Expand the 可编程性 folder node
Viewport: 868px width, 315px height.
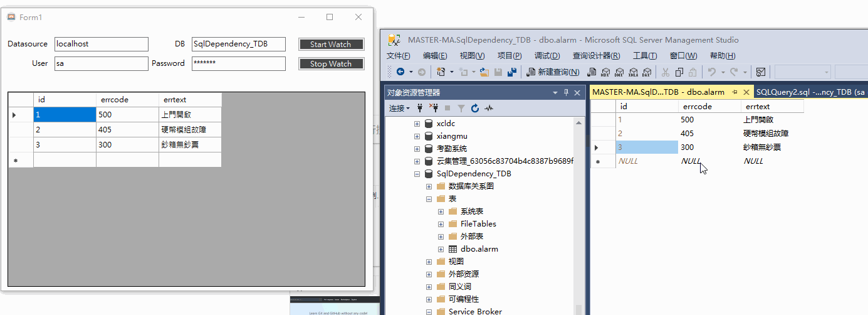click(429, 299)
